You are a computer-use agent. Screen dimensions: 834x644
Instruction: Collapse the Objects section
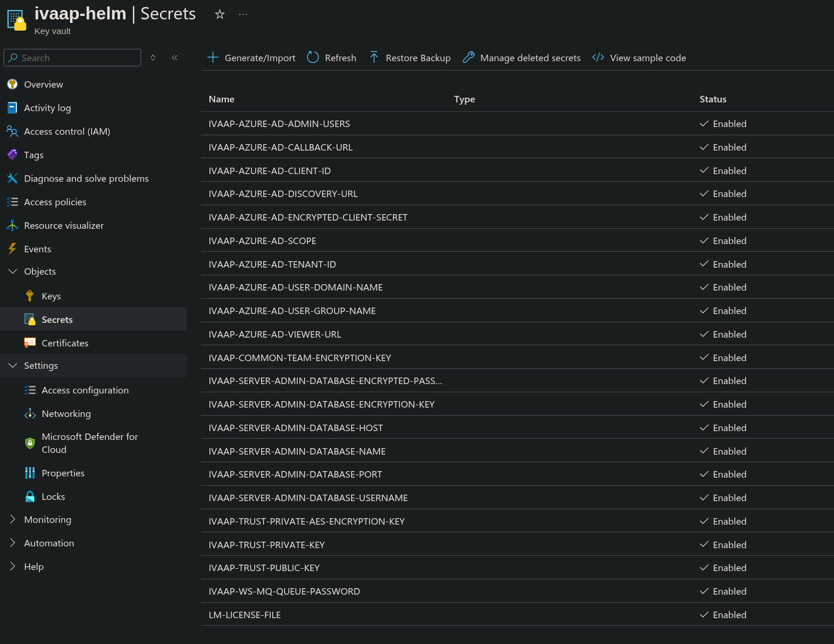13,271
